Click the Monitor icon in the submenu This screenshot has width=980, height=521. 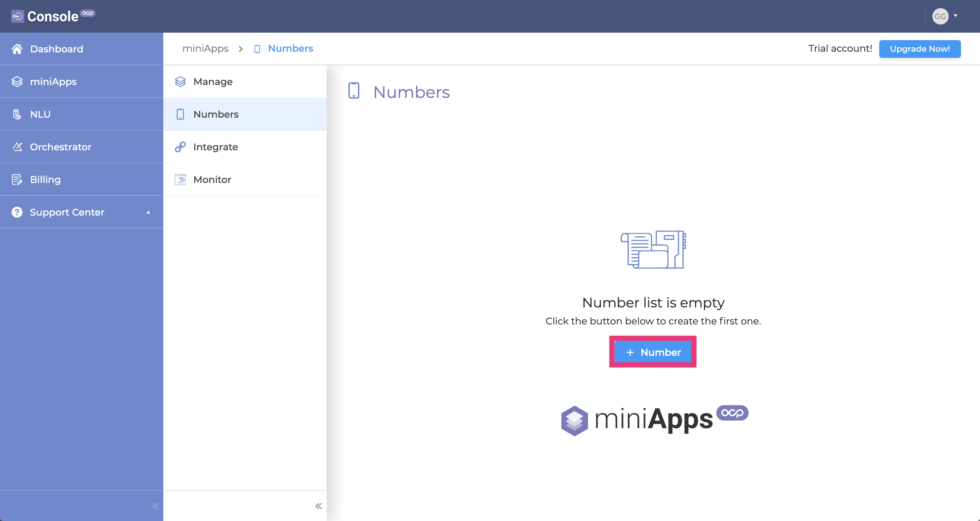click(180, 180)
